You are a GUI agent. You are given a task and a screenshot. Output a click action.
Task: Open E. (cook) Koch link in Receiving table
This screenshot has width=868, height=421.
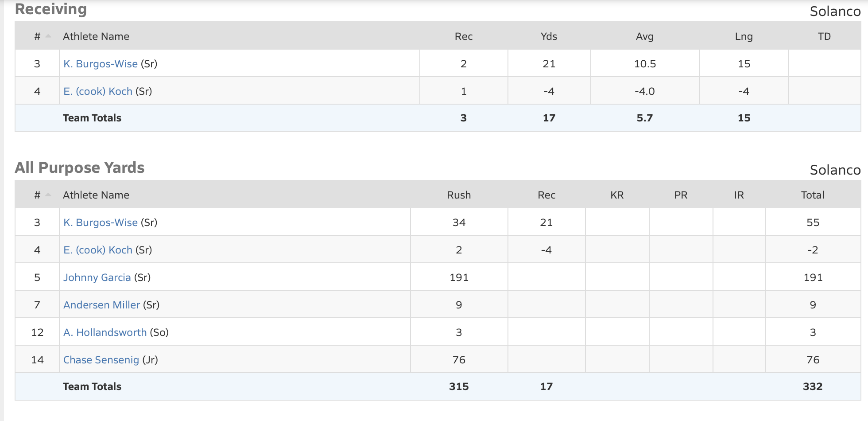[98, 91]
